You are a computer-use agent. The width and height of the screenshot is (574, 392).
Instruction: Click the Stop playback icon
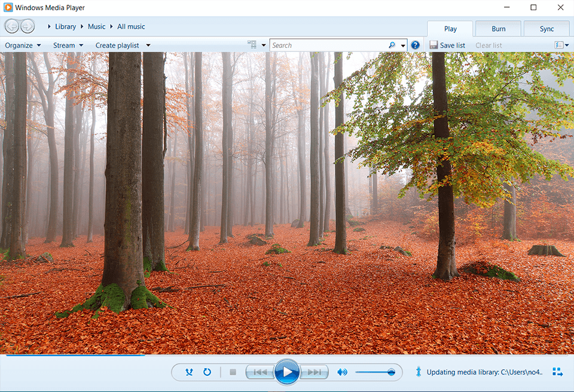pos(233,372)
